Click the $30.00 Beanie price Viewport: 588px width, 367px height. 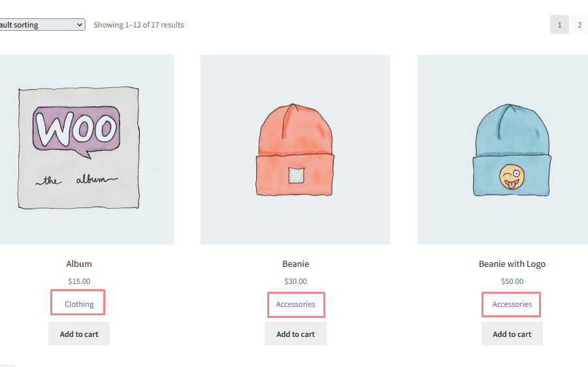coord(295,281)
